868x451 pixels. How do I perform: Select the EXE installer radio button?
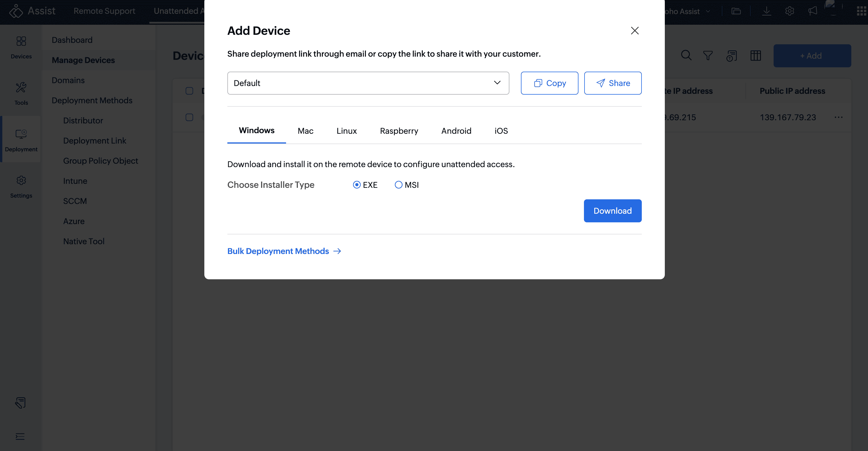pos(357,185)
